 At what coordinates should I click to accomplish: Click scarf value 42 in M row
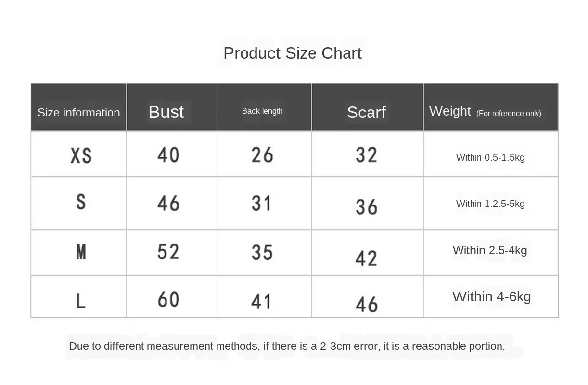(x=366, y=258)
